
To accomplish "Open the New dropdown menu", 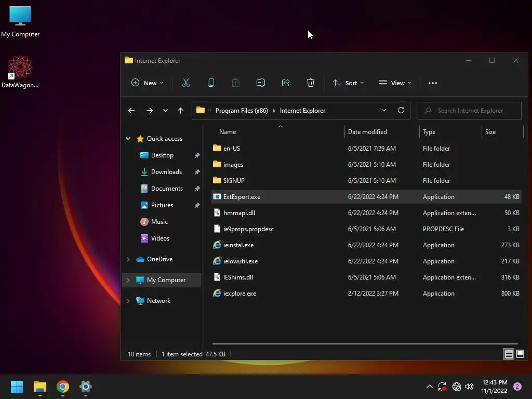I will (148, 83).
